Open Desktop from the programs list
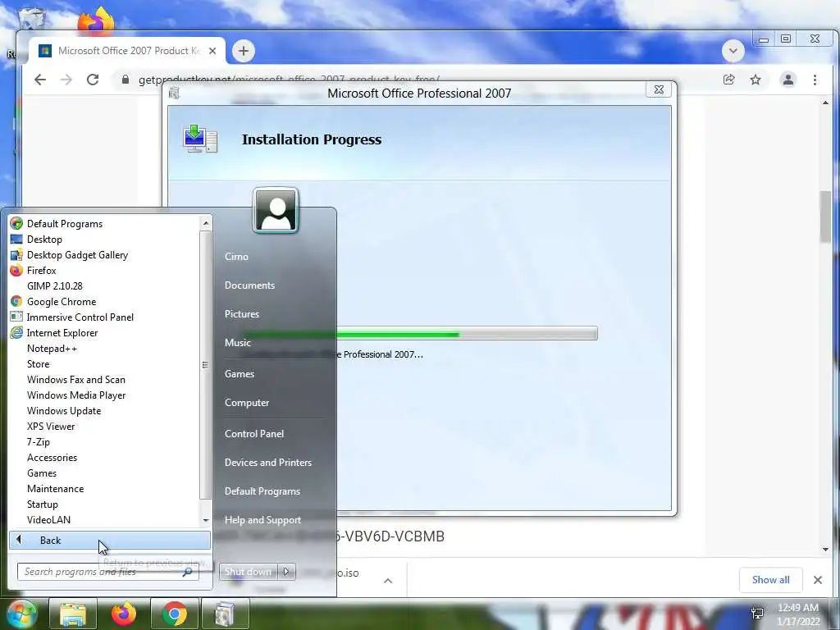This screenshot has width=840, height=630. point(44,240)
